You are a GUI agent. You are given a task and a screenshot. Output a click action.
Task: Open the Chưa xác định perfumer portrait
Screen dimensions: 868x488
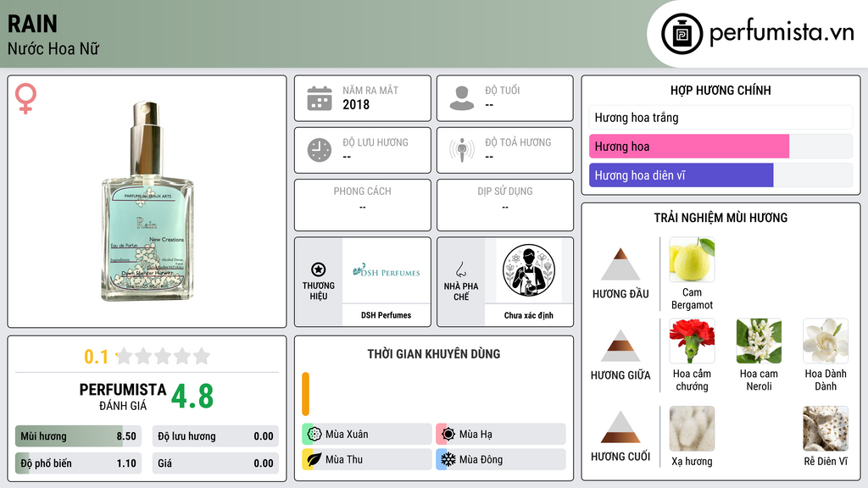[x=529, y=271]
